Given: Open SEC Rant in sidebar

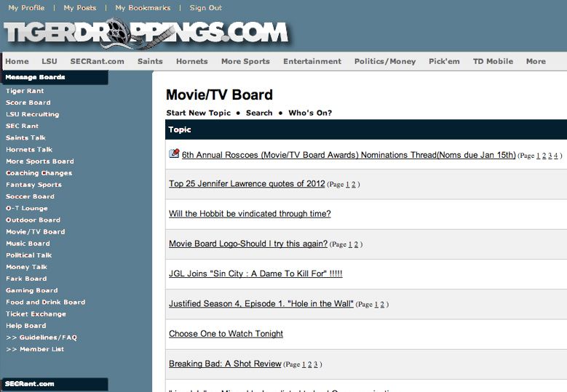Looking at the screenshot, I should [22, 126].
